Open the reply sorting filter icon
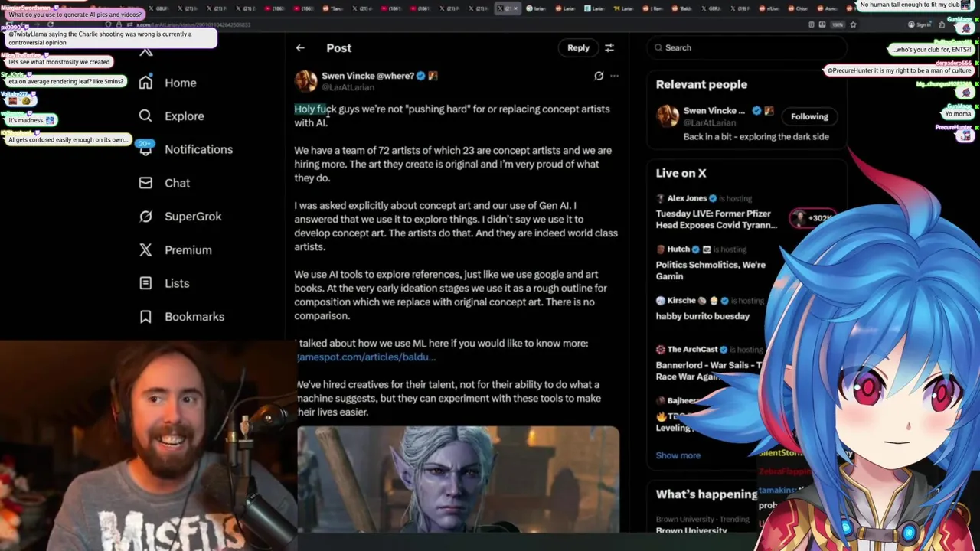Viewport: 980px width, 551px height. click(x=609, y=47)
